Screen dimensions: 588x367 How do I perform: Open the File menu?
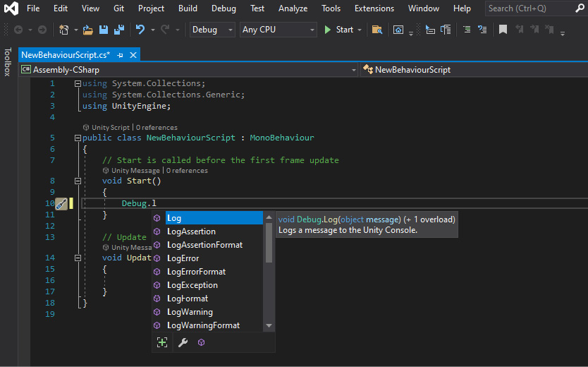tap(33, 8)
